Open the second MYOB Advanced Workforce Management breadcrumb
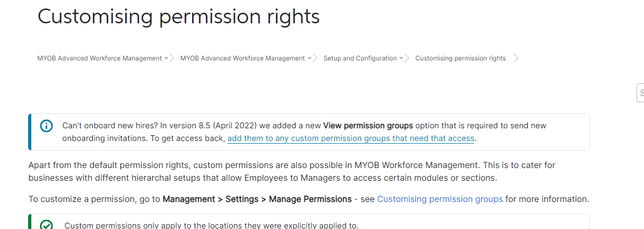This screenshot has width=644, height=229. pos(242,58)
